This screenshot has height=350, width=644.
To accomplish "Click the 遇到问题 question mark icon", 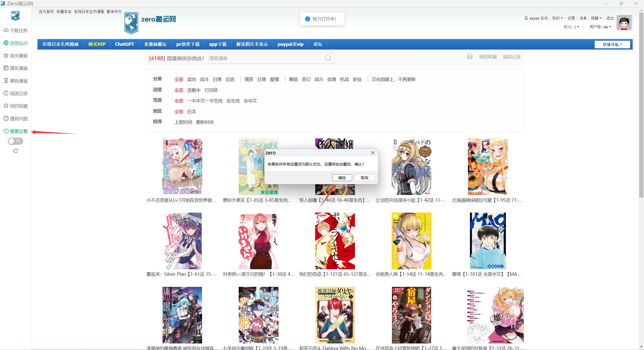I will click(6, 119).
